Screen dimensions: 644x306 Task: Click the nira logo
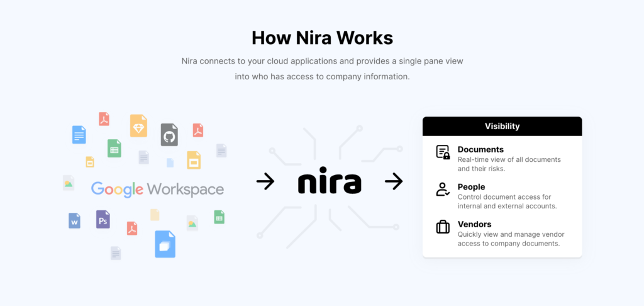point(330,182)
